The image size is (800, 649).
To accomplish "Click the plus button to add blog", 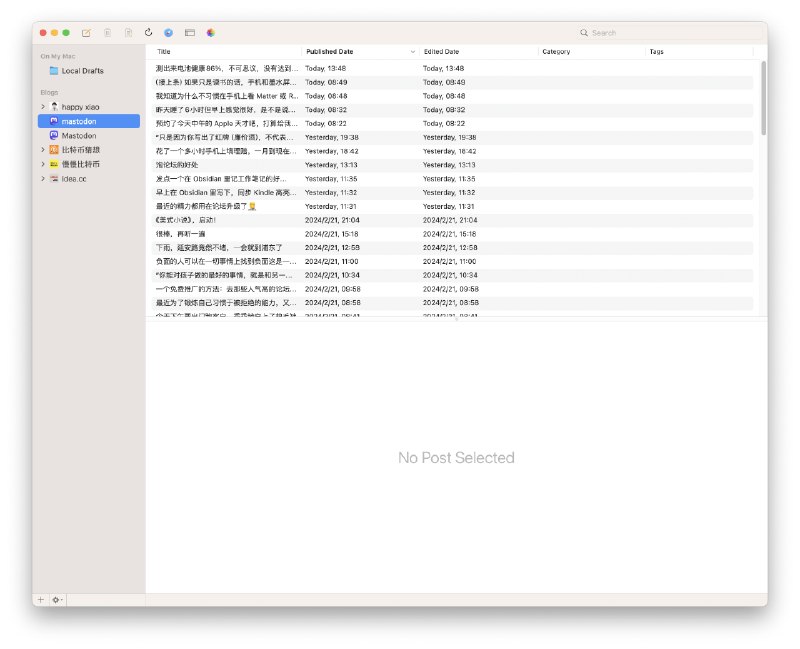I will tap(41, 600).
